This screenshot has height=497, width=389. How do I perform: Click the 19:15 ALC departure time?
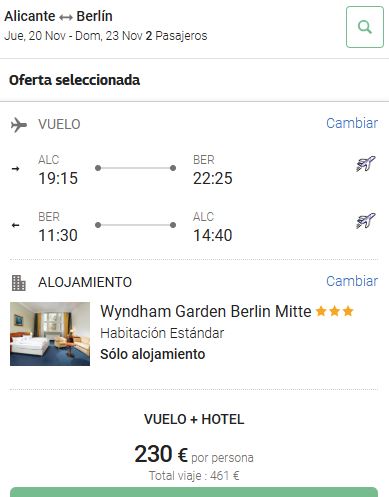click(x=58, y=178)
